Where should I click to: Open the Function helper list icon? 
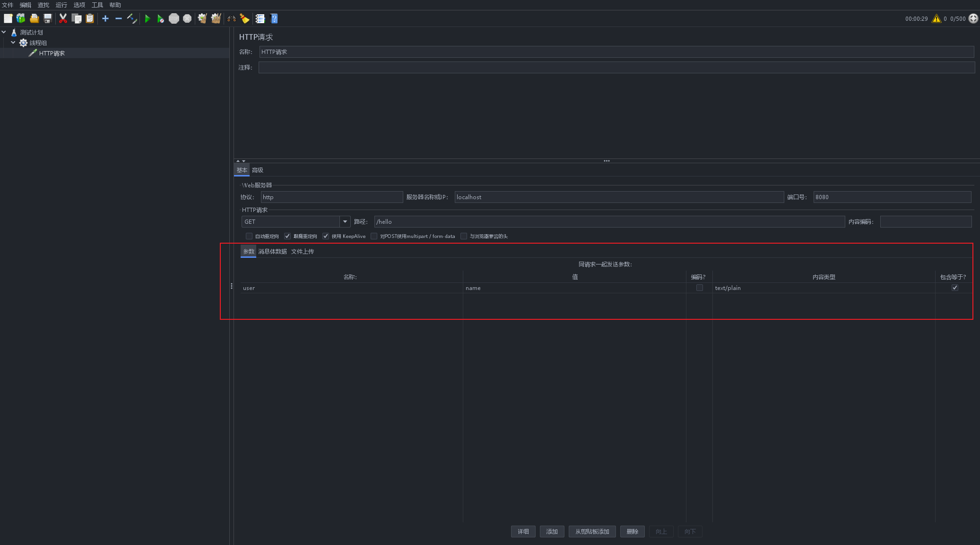point(260,18)
